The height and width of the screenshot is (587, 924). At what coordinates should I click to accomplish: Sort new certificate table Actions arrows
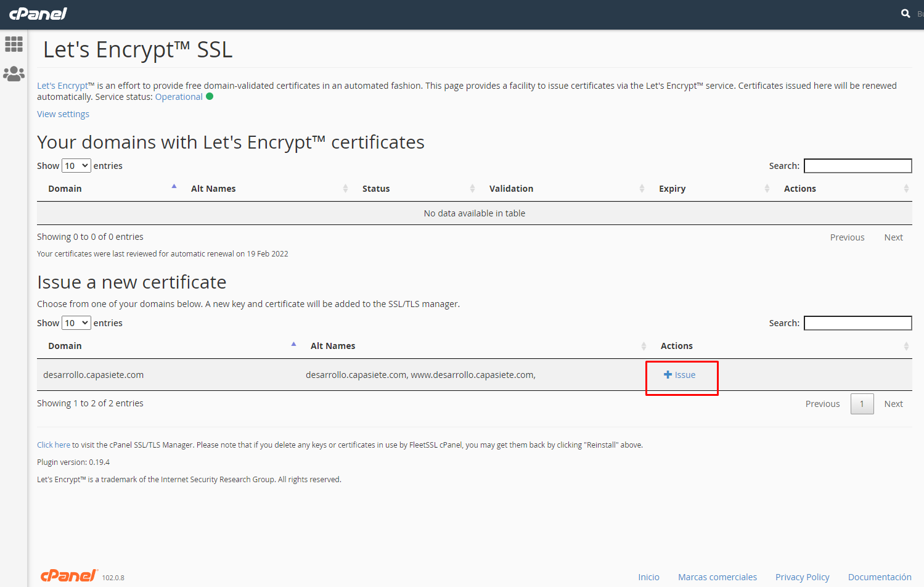click(x=906, y=346)
